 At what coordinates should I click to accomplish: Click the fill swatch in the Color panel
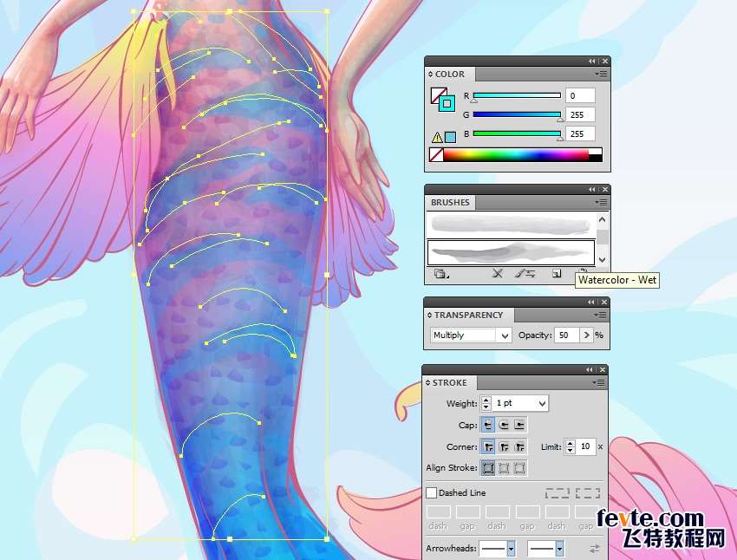pyautogui.click(x=437, y=94)
